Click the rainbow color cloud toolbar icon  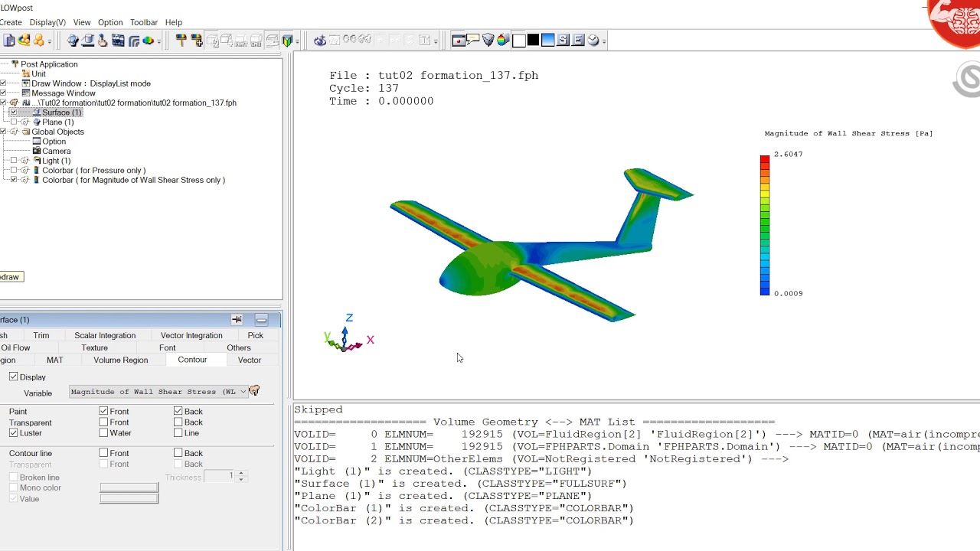pos(148,41)
